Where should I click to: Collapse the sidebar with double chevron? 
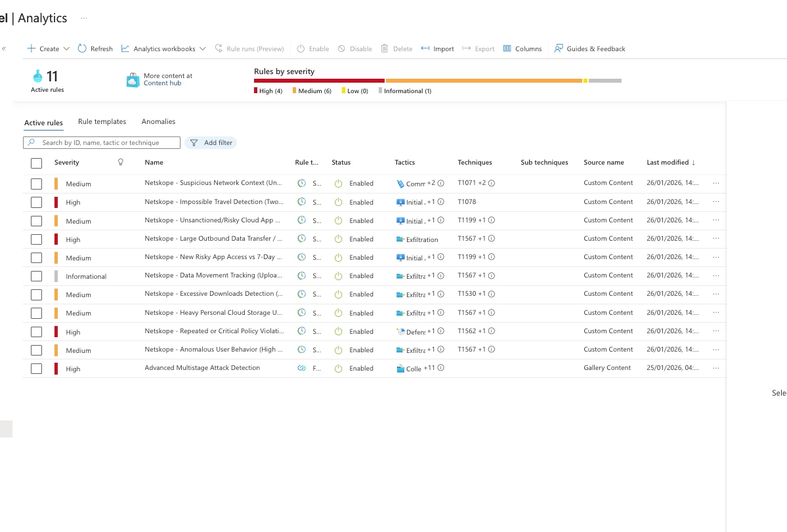tap(4, 49)
